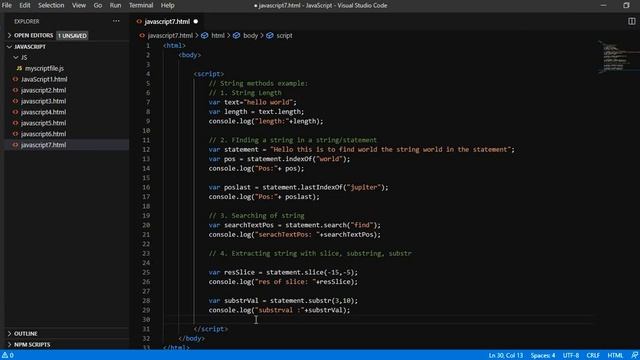This screenshot has width=640, height=360.
Task: Click the script breadcrumb symbol icon
Action: click(270, 36)
